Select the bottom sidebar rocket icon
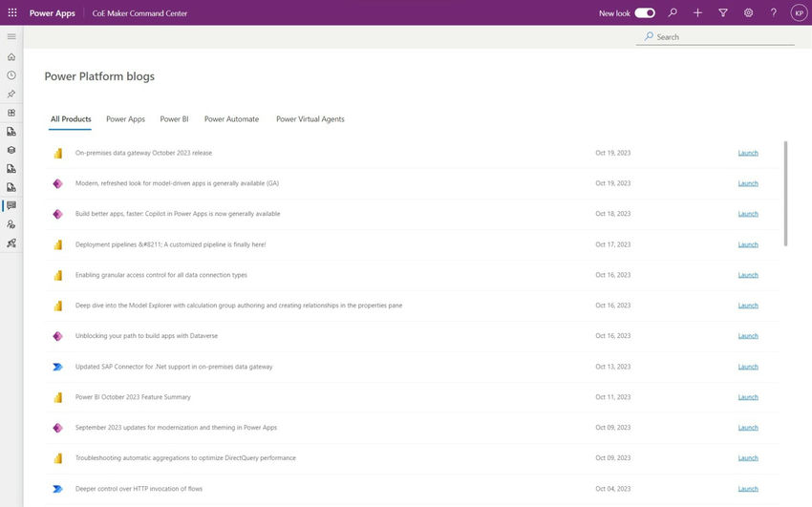 tap(11, 243)
